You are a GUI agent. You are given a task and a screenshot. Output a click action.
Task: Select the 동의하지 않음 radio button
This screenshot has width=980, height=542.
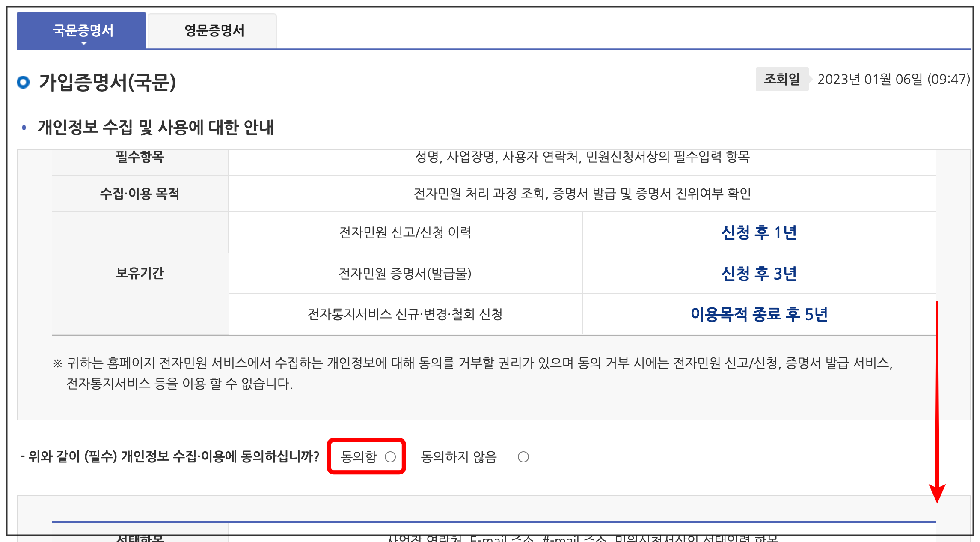523,457
